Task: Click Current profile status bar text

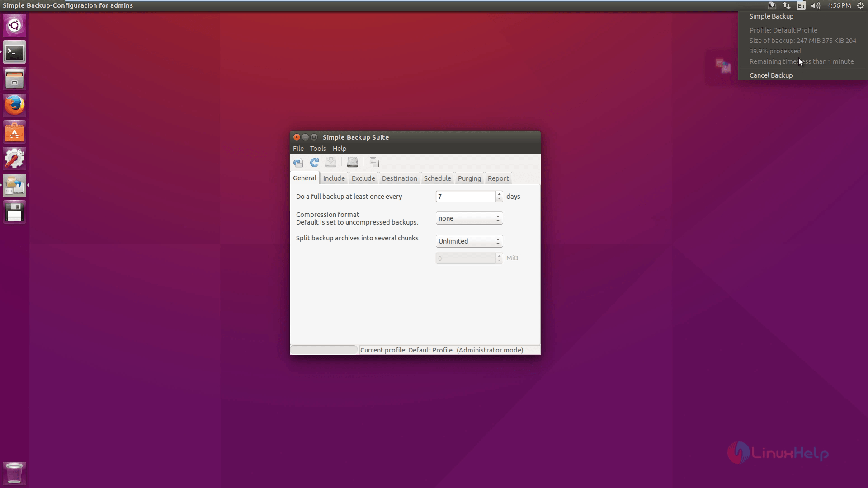Action: (x=442, y=350)
